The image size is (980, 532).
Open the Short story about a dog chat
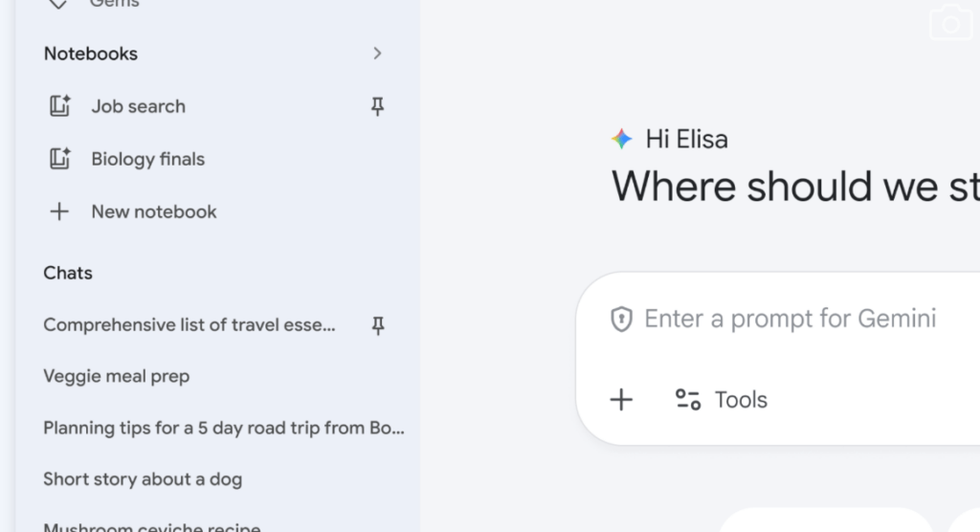pyautogui.click(x=143, y=479)
